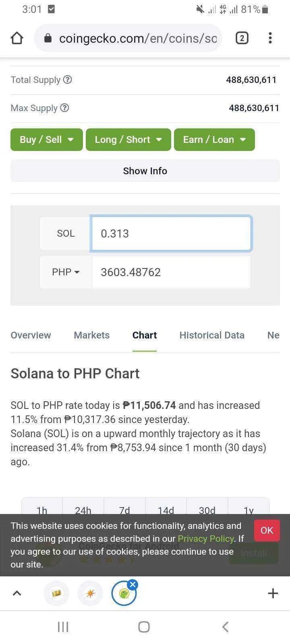Select the Chart tab

point(145,335)
